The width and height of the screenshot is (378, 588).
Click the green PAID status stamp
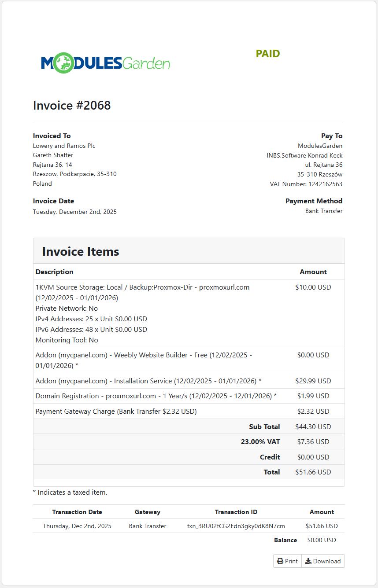[x=268, y=53]
